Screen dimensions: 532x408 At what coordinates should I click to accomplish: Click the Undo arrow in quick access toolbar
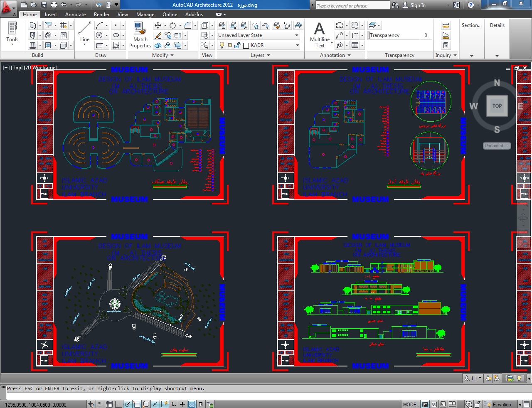pos(64,5)
